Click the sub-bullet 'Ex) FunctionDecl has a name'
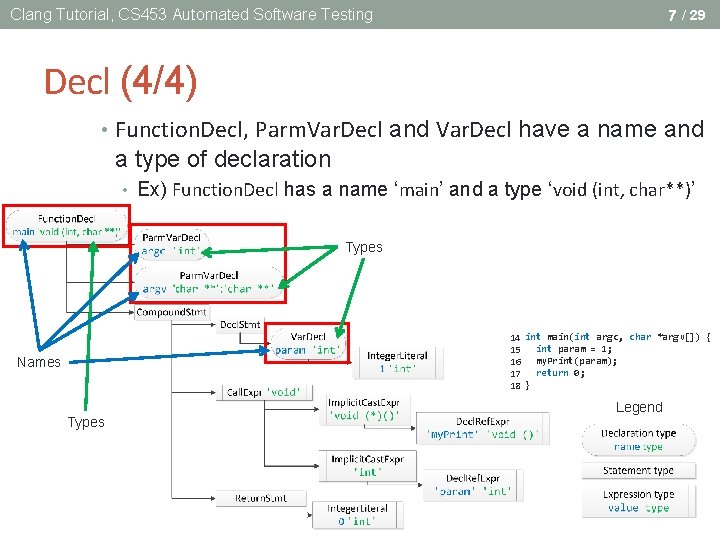The width and height of the screenshot is (720, 540). click(x=416, y=189)
